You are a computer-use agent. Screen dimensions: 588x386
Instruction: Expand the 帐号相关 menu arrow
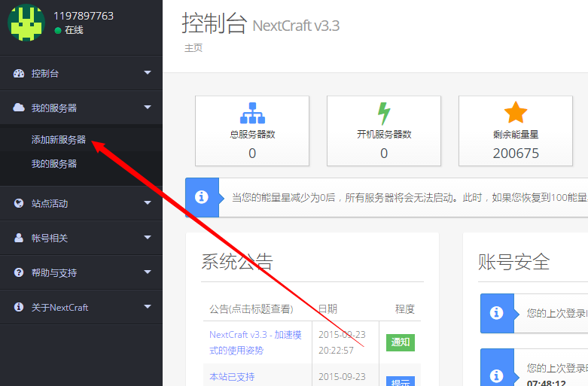[x=148, y=237]
